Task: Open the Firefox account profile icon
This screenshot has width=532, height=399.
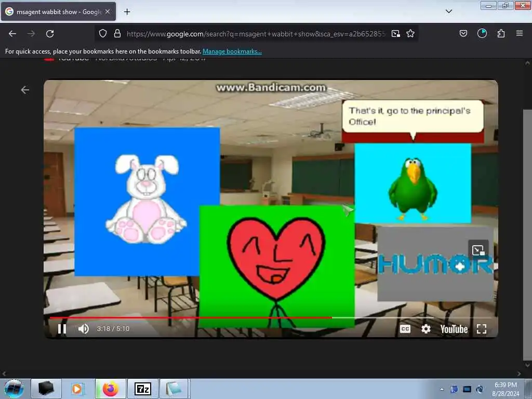Action: (482, 33)
